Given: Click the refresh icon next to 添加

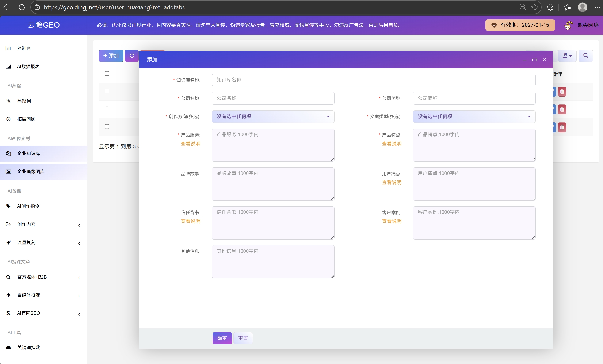Looking at the screenshot, I should point(132,56).
